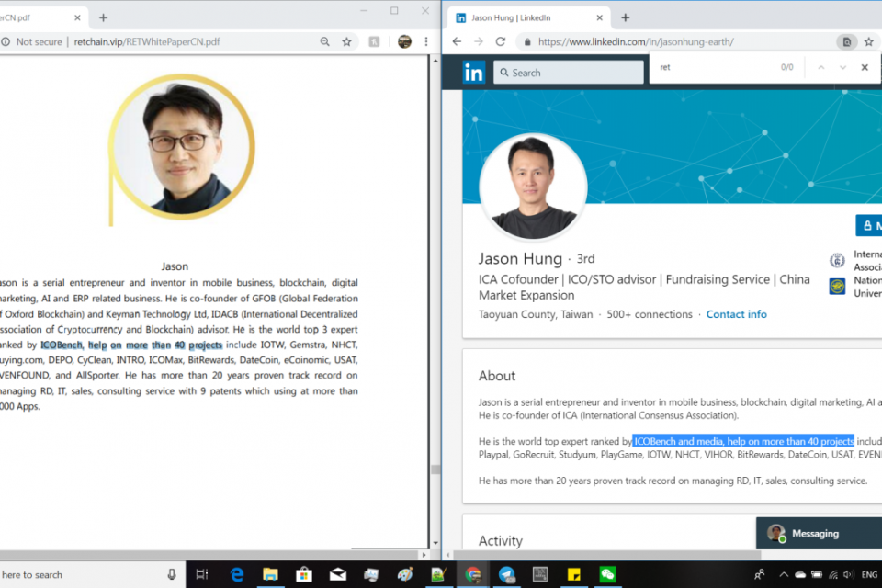Click the Not secure info icon
This screenshot has width=882, height=588.
6,41
